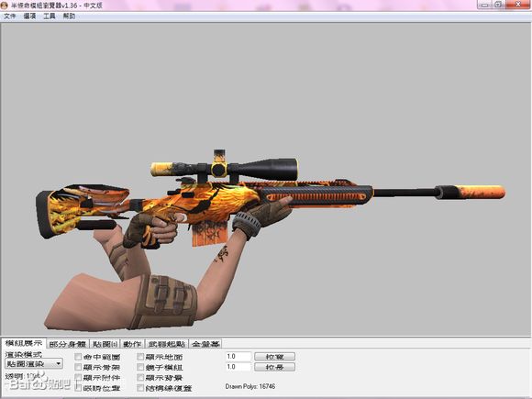Viewport: 532px width, 399px height.
Task: Open the 選項 (Options) menu
Action: pyautogui.click(x=29, y=16)
